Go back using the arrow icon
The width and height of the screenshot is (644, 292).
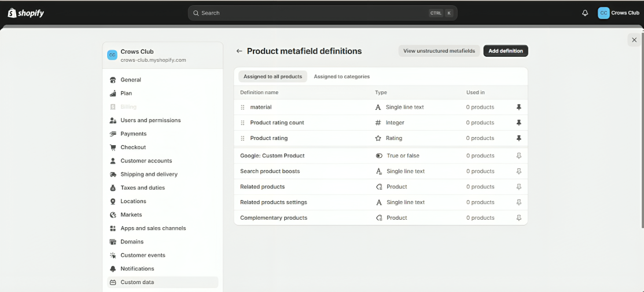239,51
